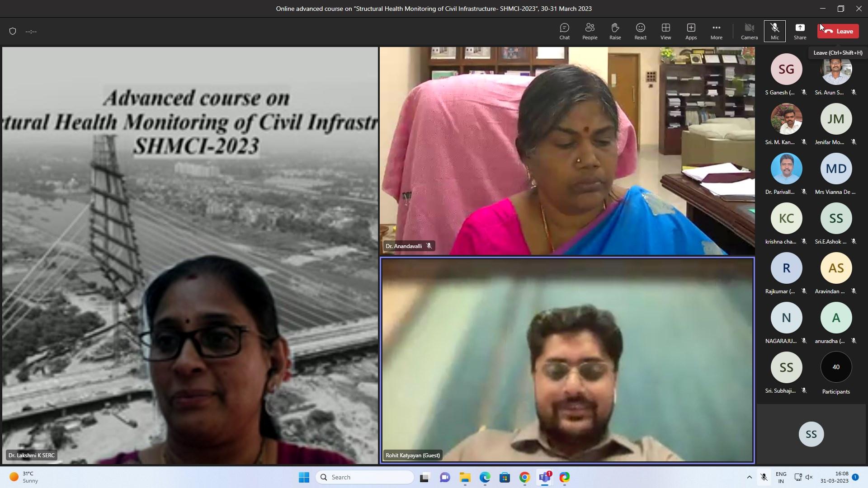The height and width of the screenshot is (488, 868).
Task: Open the Chat panel
Action: coord(564,31)
